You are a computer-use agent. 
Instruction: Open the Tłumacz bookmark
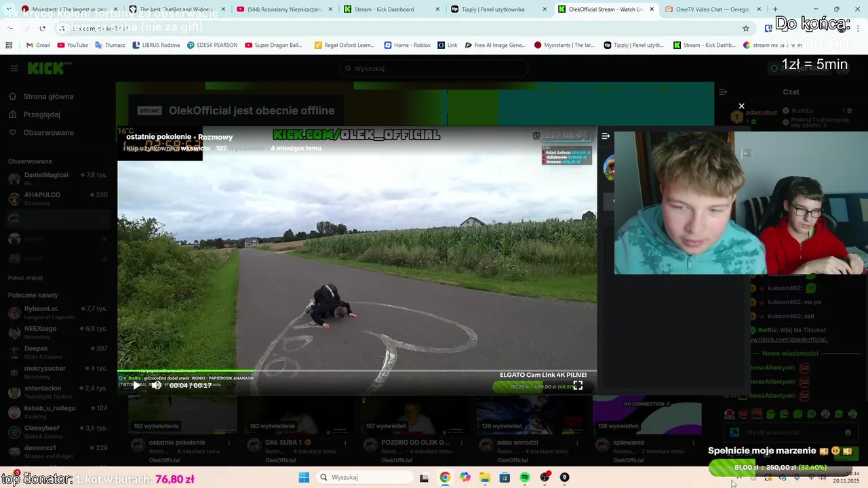110,45
